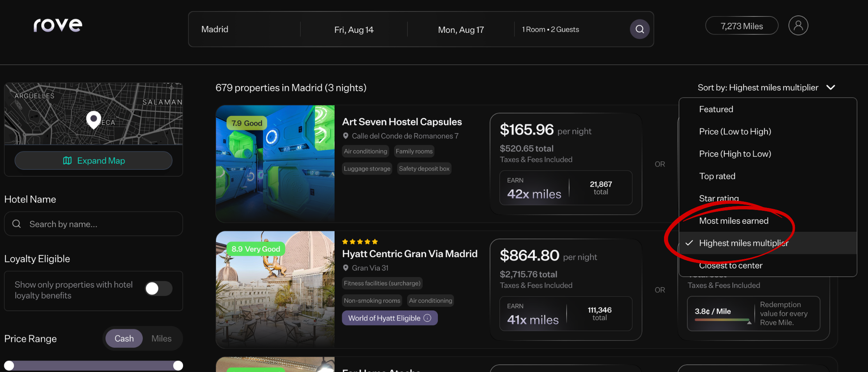Click price range slider left handle
The image size is (868, 372).
pos(9,365)
